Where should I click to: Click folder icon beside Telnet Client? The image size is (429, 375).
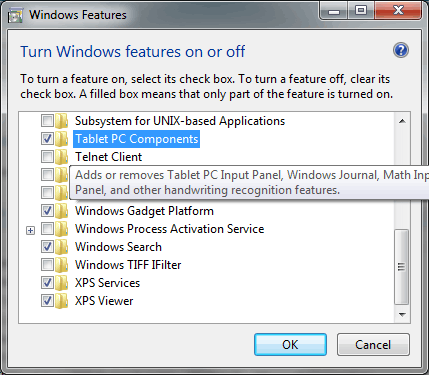click(62, 157)
